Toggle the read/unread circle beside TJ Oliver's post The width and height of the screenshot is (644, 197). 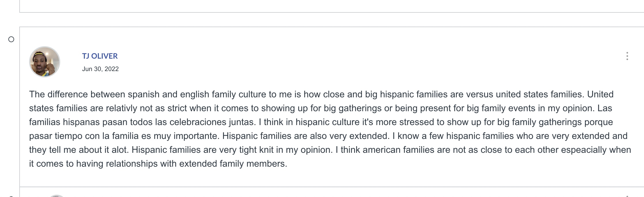11,39
